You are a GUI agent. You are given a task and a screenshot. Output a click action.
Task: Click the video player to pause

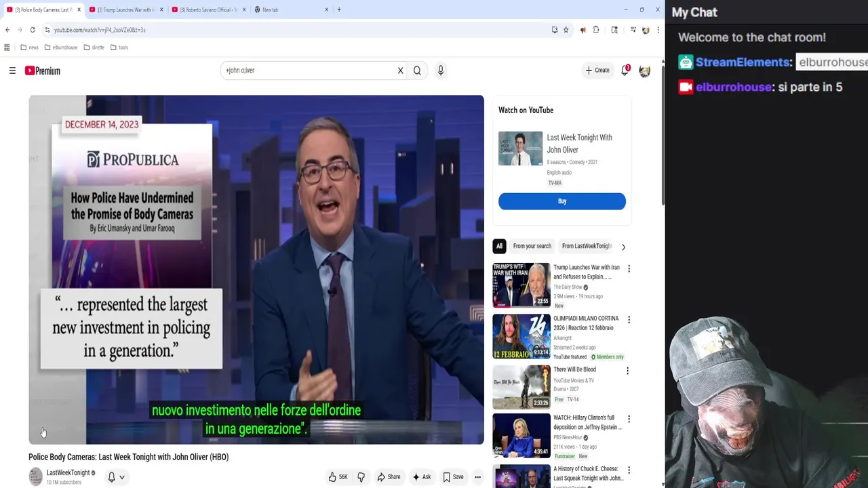point(256,270)
